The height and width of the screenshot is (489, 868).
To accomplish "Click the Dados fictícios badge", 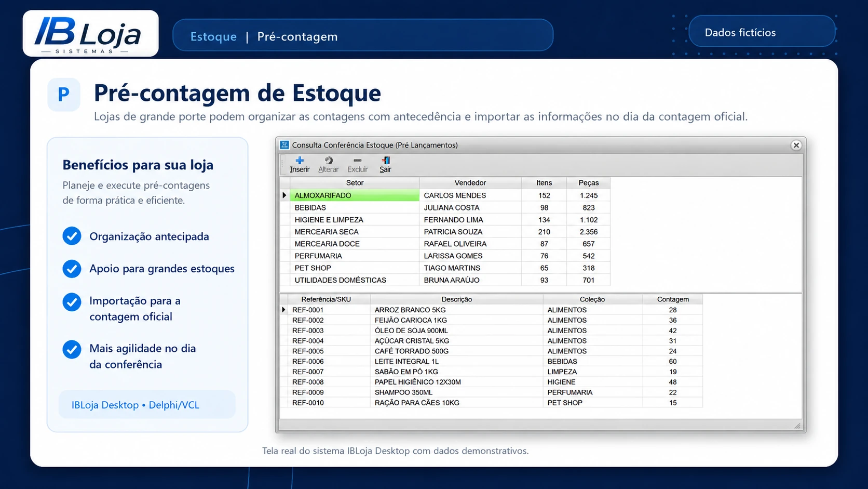I will (x=762, y=32).
